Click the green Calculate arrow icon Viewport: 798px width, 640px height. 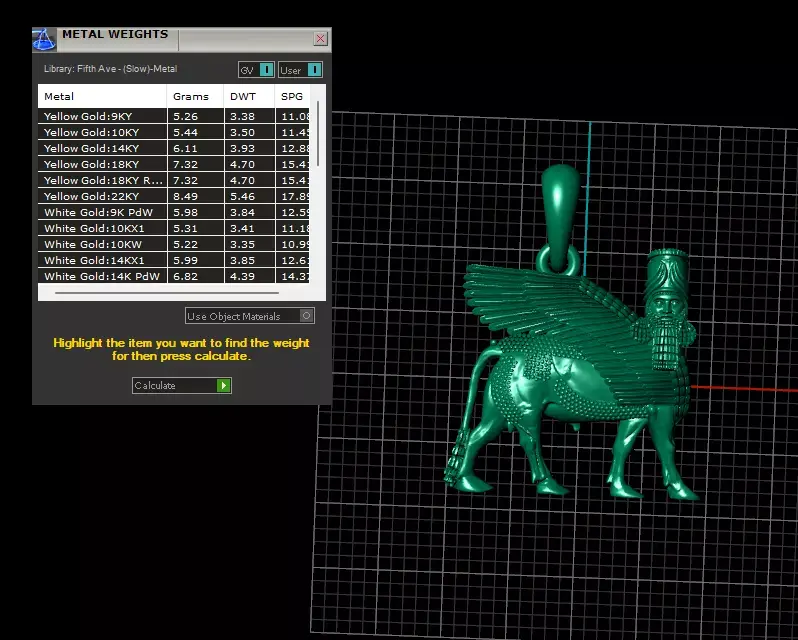(223, 386)
